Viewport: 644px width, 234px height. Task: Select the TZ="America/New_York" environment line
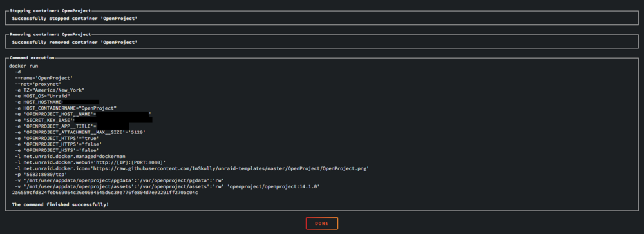click(x=50, y=90)
